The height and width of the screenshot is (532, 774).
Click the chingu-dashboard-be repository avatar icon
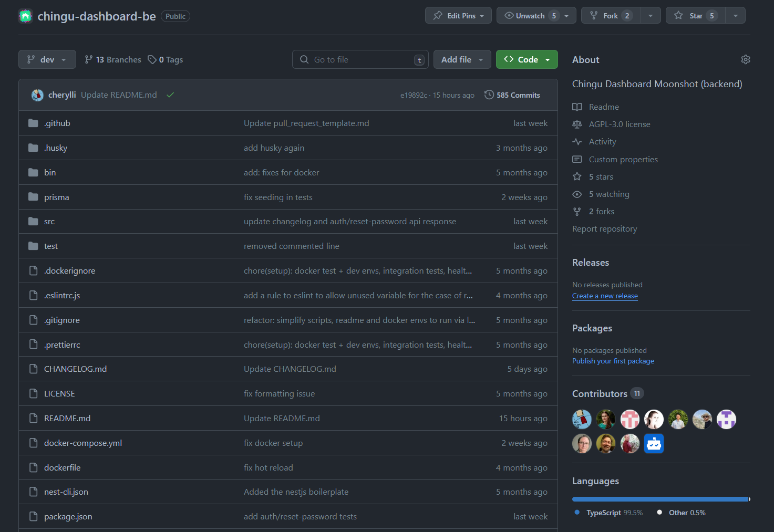point(25,16)
